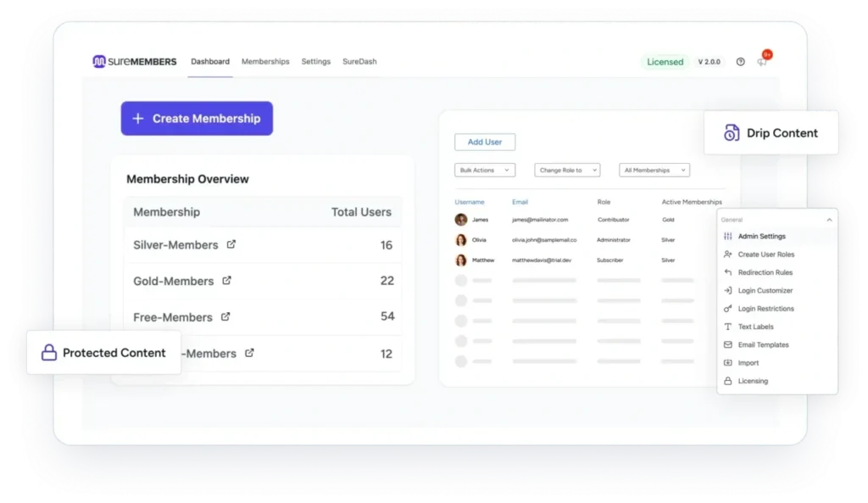Click the Total Users count 54
This screenshot has height=503, width=868.
pos(387,316)
